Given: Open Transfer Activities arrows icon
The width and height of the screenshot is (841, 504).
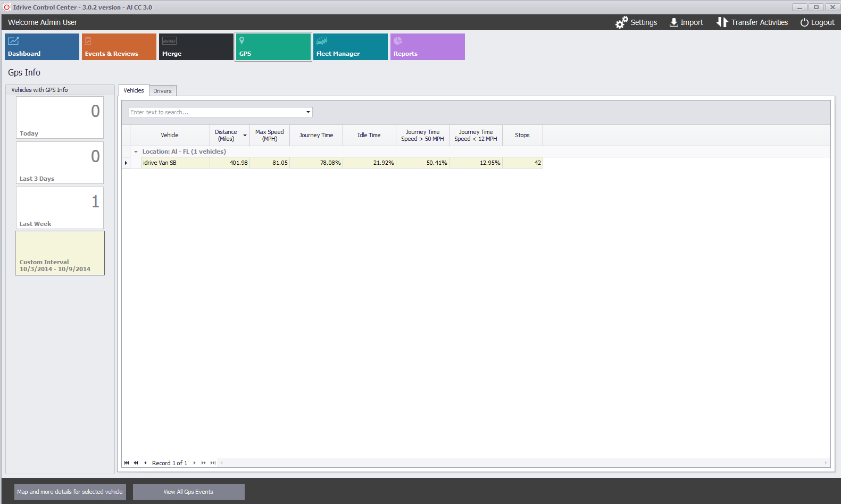Looking at the screenshot, I should point(721,22).
